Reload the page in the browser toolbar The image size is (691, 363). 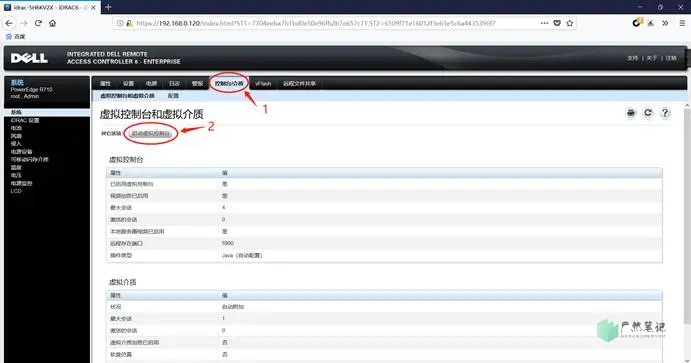(x=38, y=23)
